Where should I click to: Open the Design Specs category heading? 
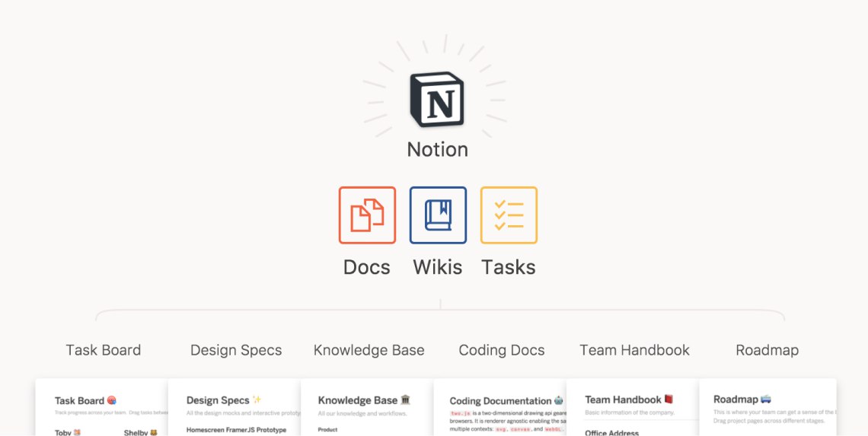pyautogui.click(x=236, y=350)
